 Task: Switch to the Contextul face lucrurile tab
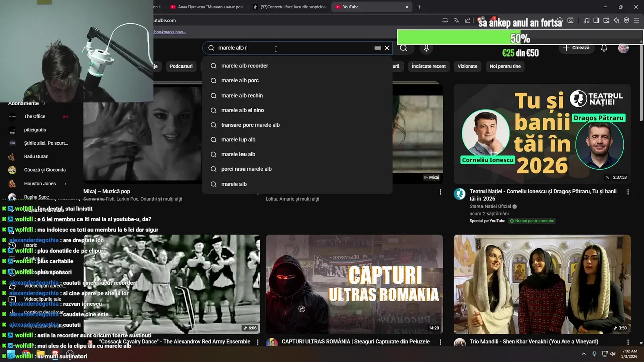(289, 7)
